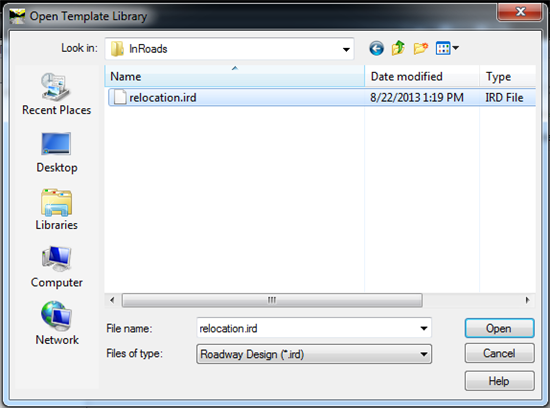The image size is (550, 408).
Task: Select Desktop in the places bar
Action: (56, 153)
